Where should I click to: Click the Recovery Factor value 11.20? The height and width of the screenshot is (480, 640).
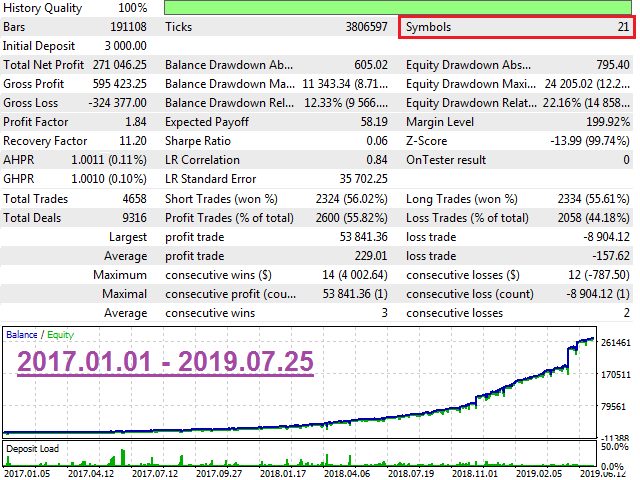click(x=131, y=141)
